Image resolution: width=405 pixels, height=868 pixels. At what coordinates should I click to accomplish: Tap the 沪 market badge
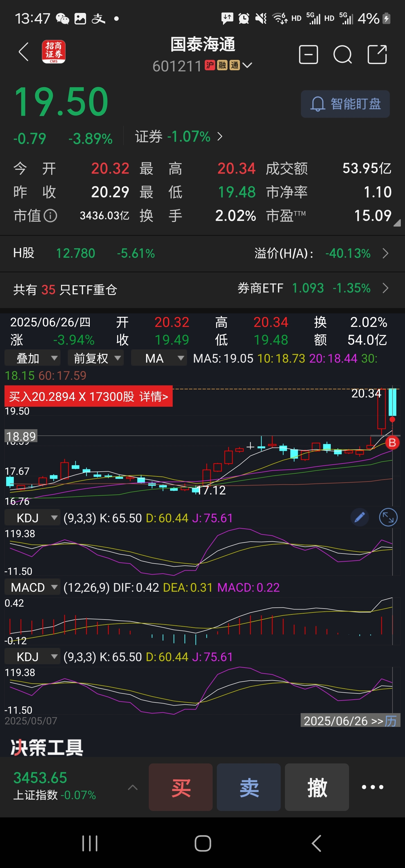210,65
